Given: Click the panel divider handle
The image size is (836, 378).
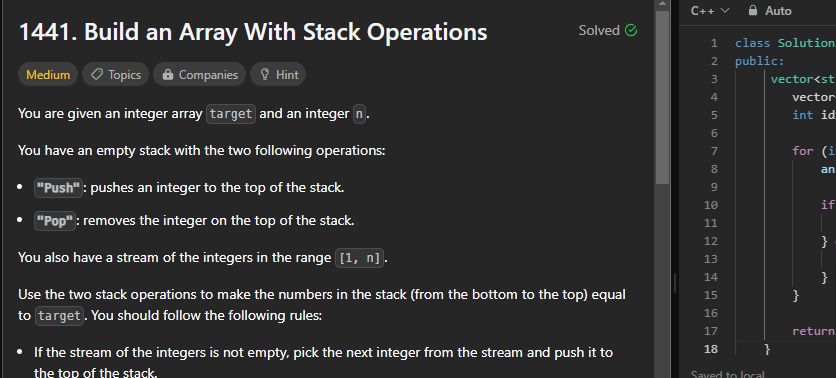Looking at the screenshot, I should pyautogui.click(x=675, y=283).
